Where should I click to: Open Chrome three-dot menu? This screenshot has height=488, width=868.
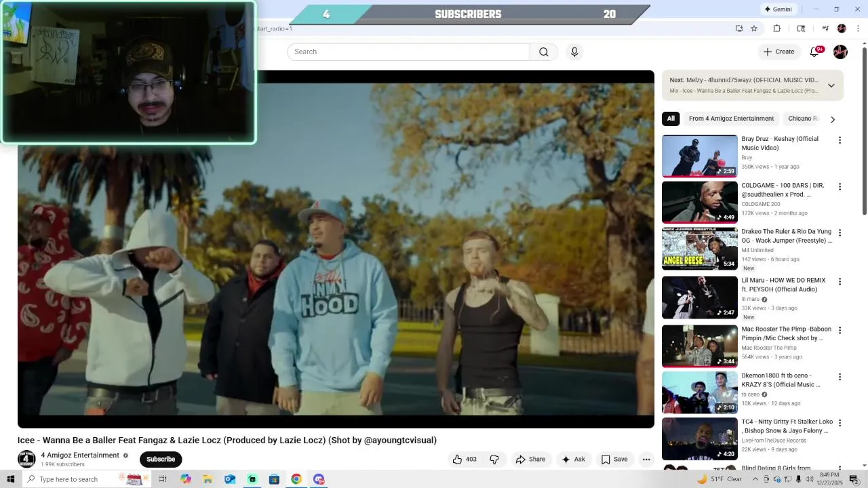click(859, 28)
